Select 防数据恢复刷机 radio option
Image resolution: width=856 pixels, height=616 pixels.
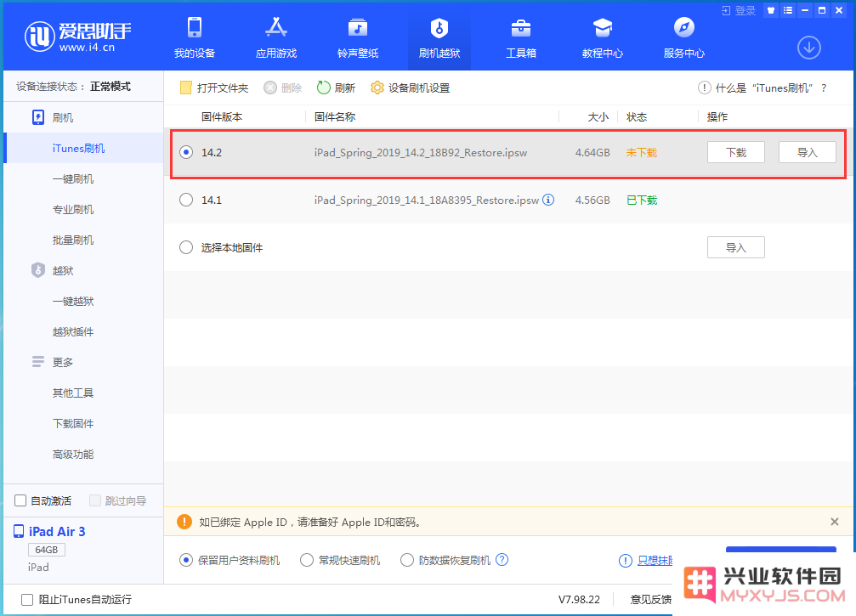click(406, 560)
